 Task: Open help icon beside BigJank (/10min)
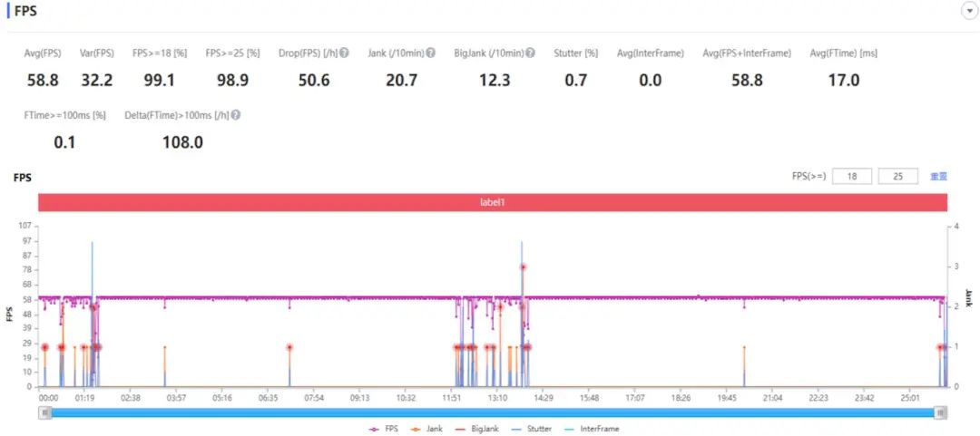[x=530, y=53]
